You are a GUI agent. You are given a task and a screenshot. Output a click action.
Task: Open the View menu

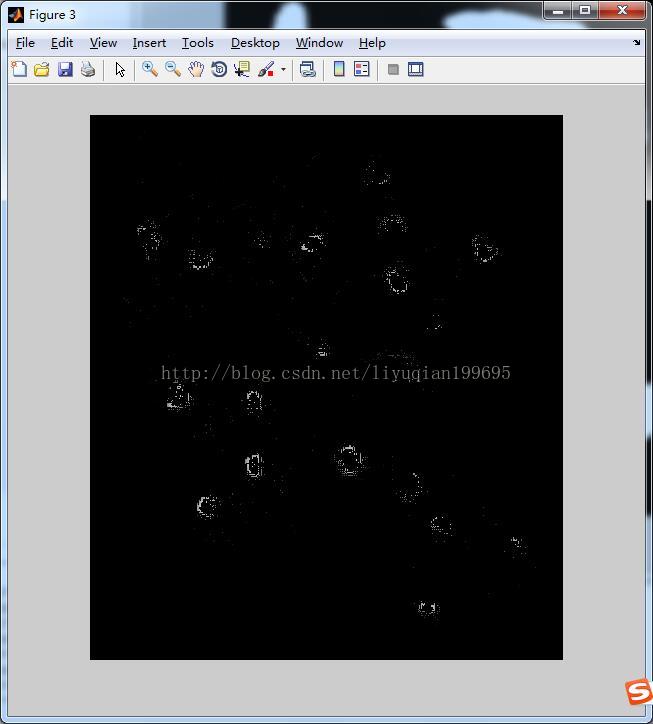(103, 43)
